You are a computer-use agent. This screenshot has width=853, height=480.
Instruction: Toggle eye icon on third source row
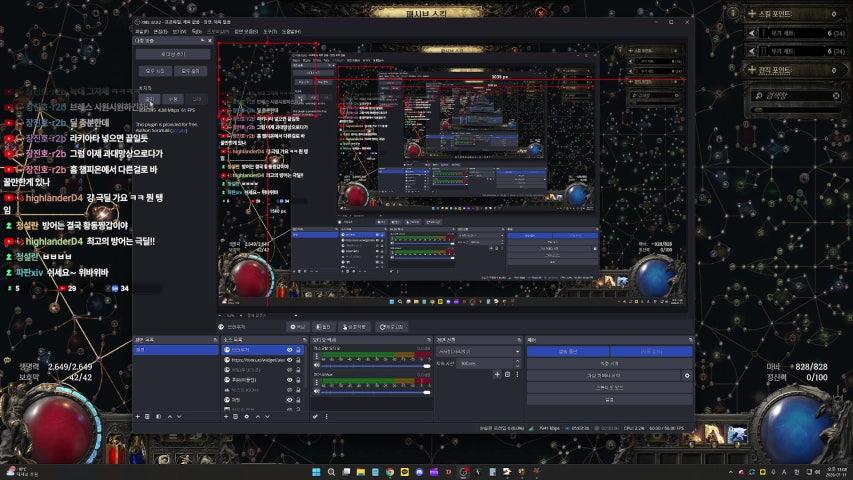289,370
